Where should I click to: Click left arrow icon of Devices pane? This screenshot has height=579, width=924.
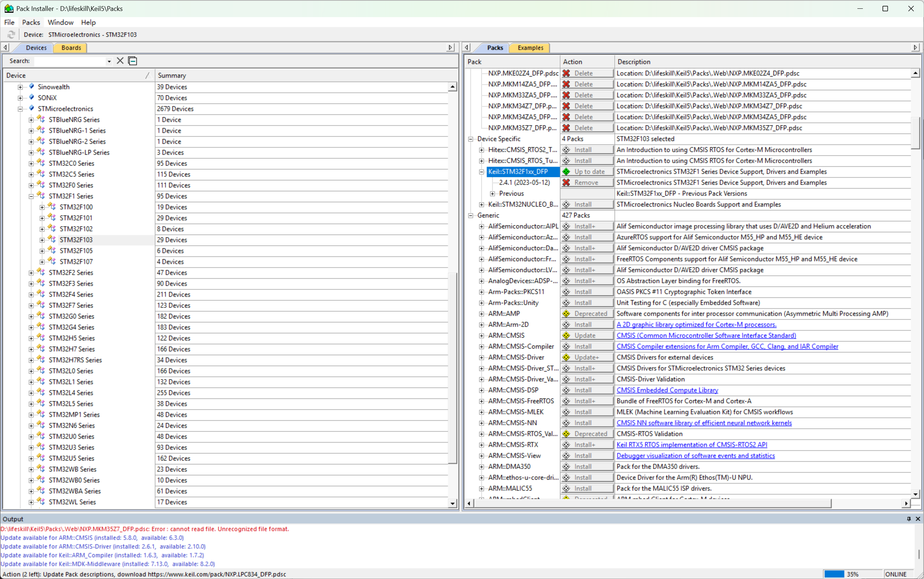[5, 47]
